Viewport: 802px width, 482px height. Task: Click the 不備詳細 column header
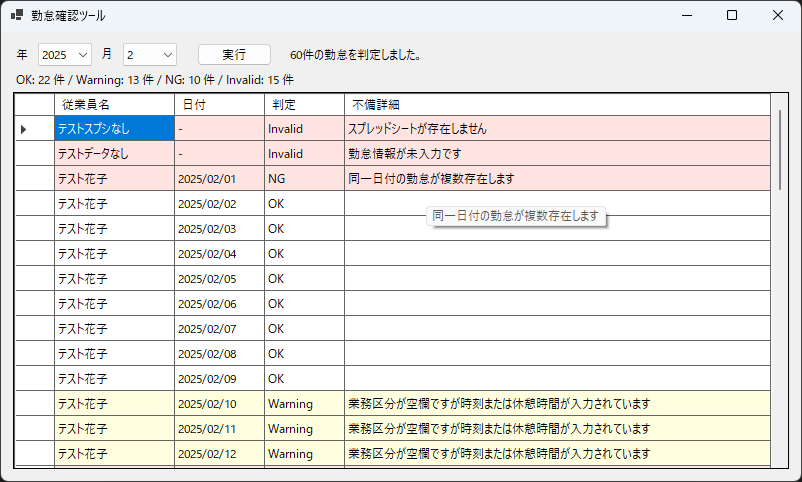[x=557, y=104]
